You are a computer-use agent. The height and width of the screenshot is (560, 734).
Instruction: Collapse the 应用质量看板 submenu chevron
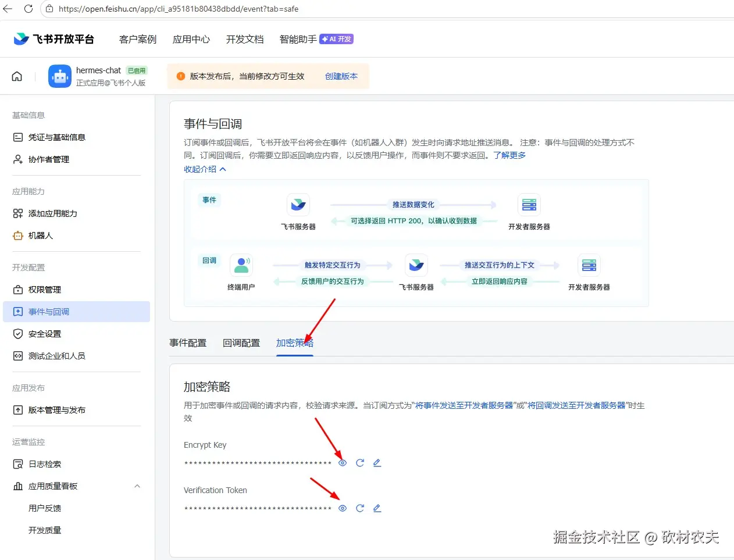click(x=137, y=486)
